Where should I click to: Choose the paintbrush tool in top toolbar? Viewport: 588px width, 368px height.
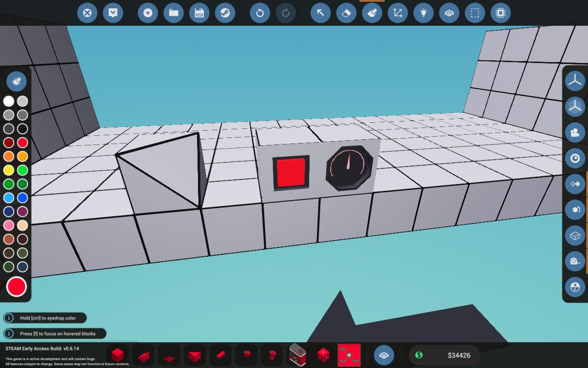tap(372, 13)
